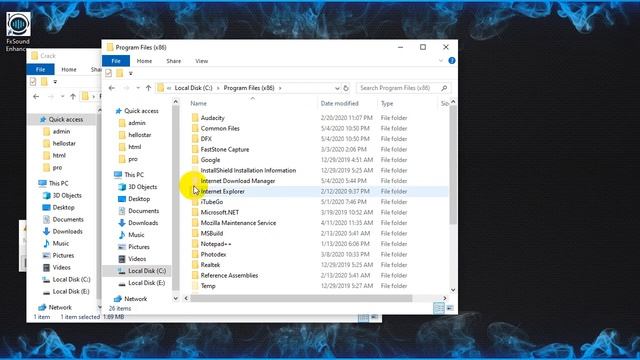The height and width of the screenshot is (360, 640).
Task: Click horizontal scrollbar of file list
Action: coord(301,298)
